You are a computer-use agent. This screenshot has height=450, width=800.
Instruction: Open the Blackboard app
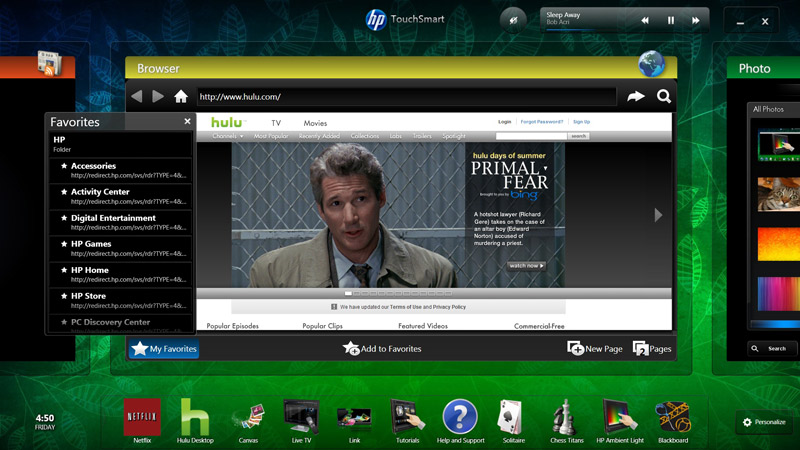coord(673,421)
